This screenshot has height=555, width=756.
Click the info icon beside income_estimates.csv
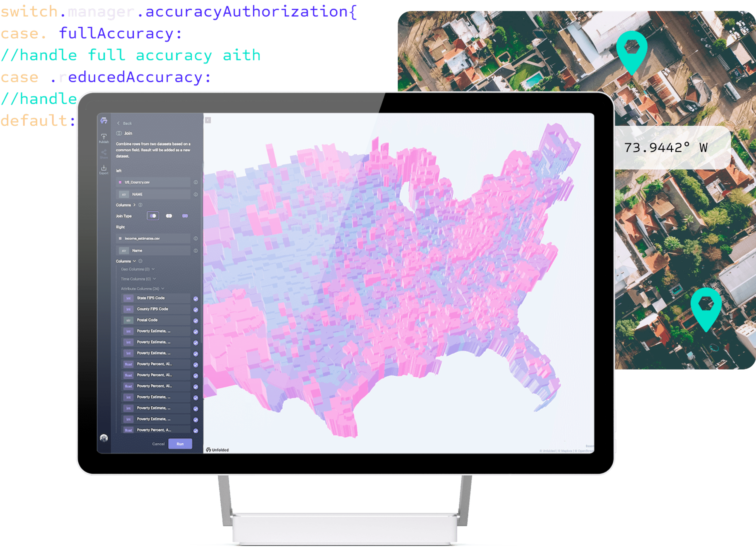196,238
